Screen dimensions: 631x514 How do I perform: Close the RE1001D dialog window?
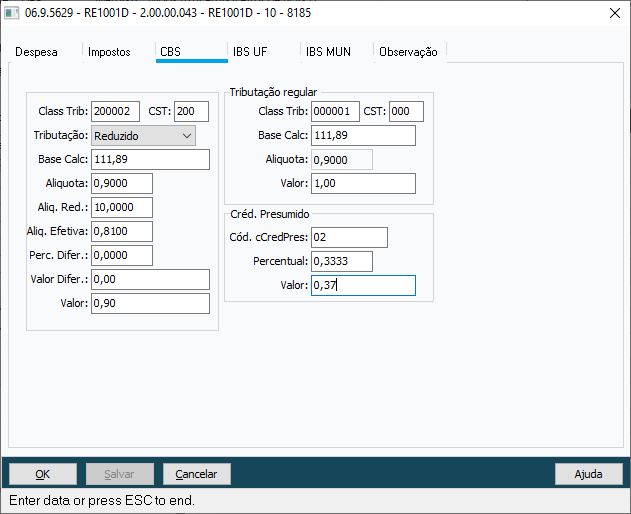615,13
